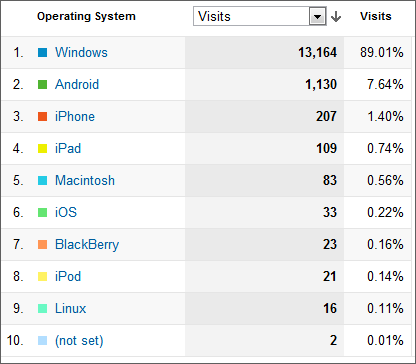Click the iPad link
The image size is (416, 364).
[x=68, y=148]
